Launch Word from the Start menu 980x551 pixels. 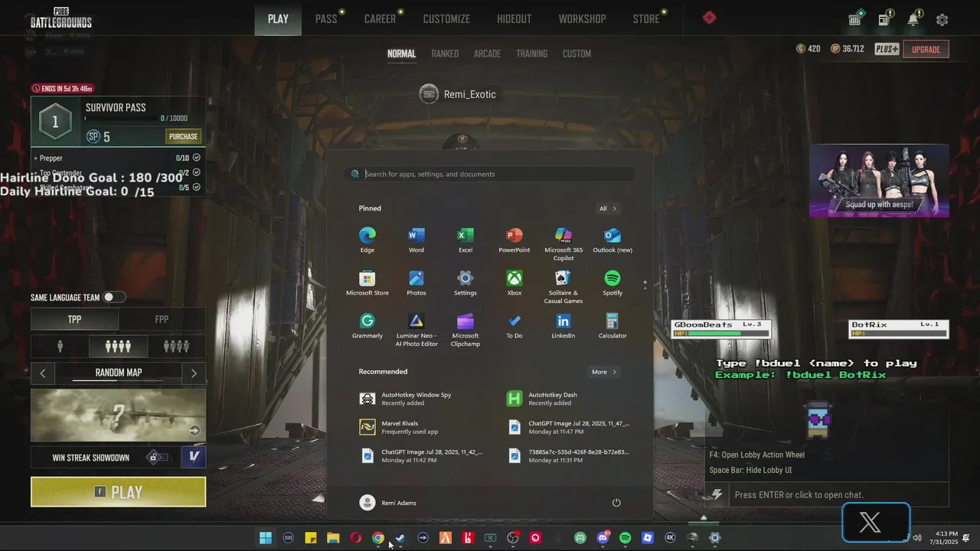[416, 240]
